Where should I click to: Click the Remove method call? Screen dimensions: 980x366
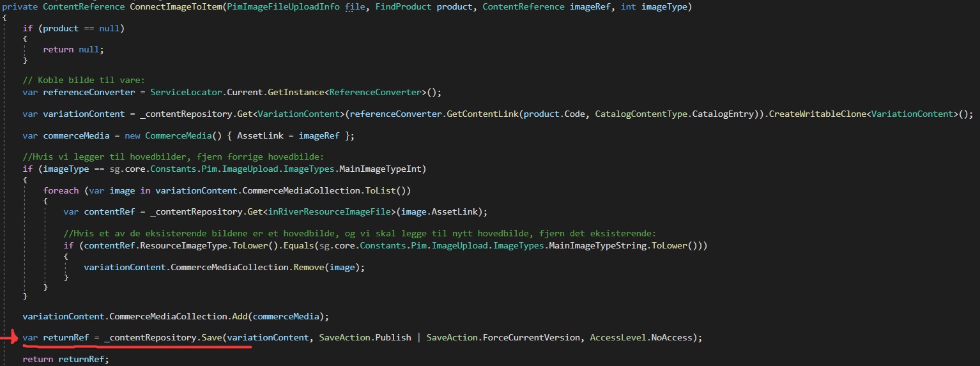308,268
